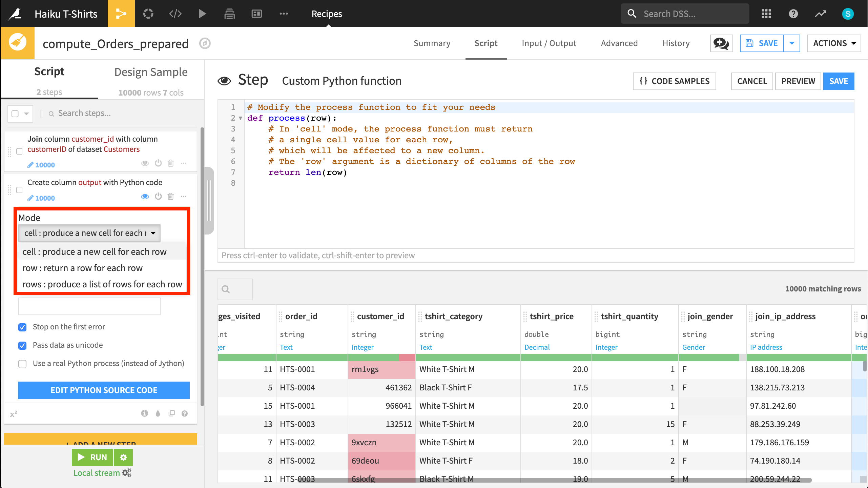868x488 pixels.
Task: Open the Dashboards icon in top bar
Action: click(256, 14)
